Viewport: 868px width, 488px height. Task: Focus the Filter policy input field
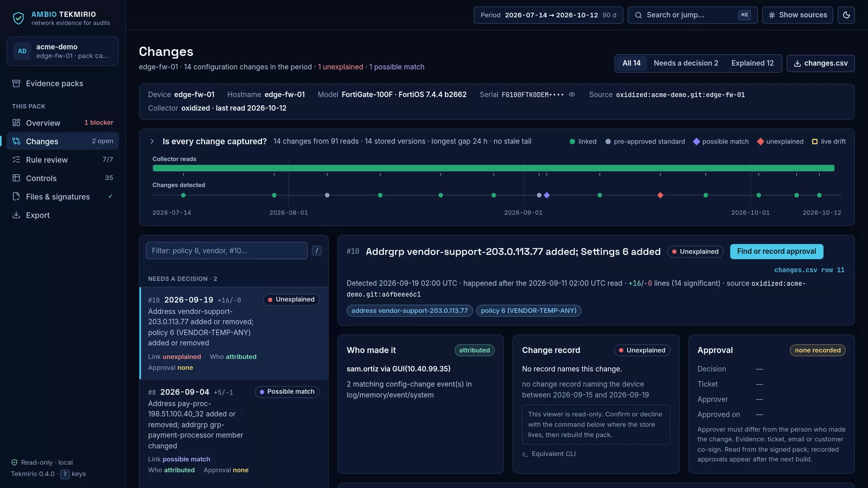pyautogui.click(x=227, y=251)
